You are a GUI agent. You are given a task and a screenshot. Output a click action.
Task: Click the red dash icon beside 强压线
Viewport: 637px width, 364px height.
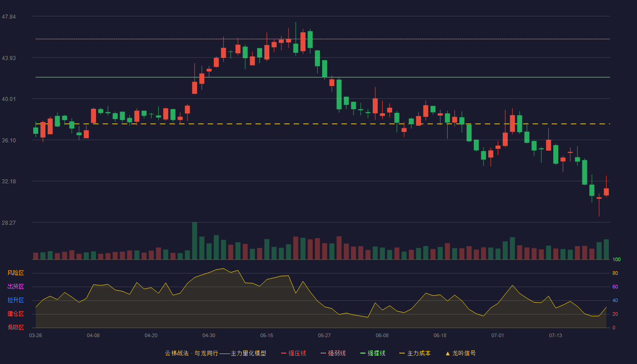tap(283, 353)
